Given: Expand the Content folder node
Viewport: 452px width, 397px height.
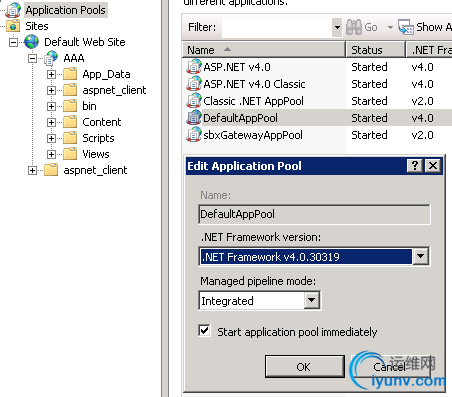Looking at the screenshot, I should point(51,122).
